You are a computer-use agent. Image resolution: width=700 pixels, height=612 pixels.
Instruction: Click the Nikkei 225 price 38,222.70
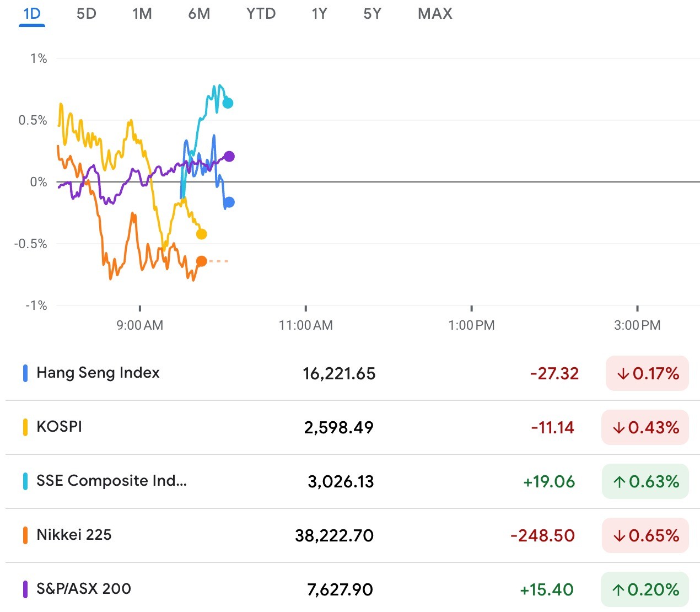pos(335,536)
